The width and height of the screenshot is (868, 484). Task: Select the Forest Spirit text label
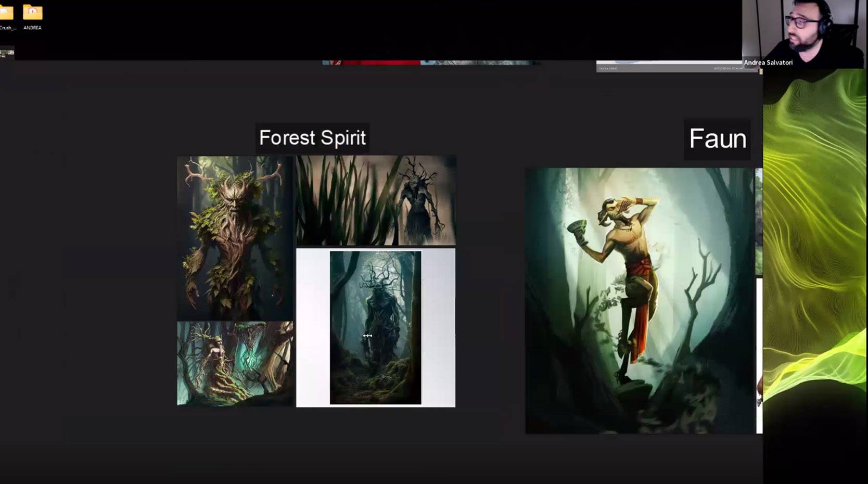[312, 138]
